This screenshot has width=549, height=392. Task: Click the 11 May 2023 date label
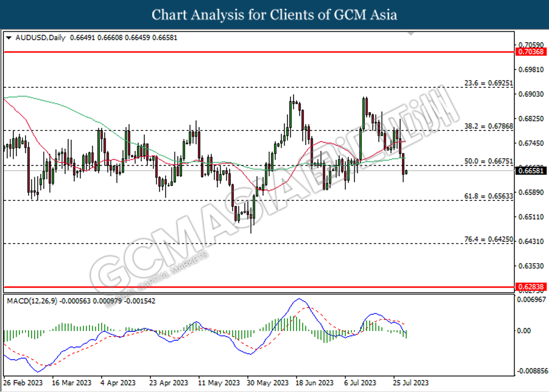pos(219,383)
